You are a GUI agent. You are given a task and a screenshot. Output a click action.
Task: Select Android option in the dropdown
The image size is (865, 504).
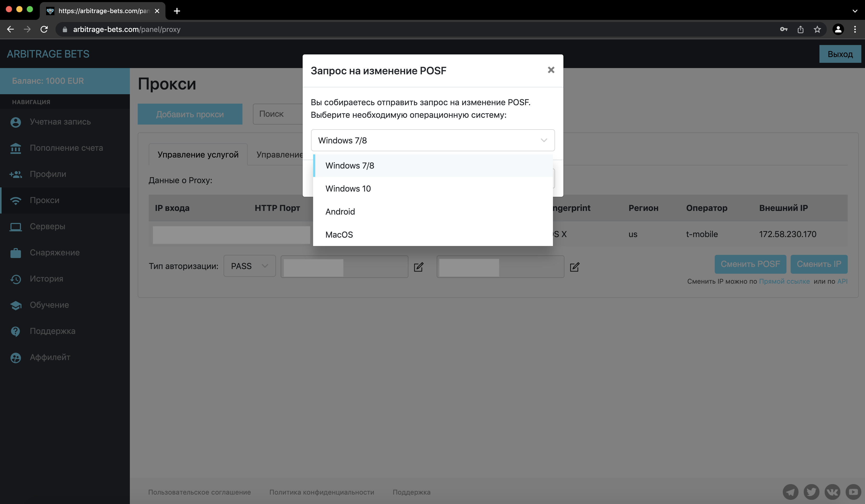click(340, 212)
